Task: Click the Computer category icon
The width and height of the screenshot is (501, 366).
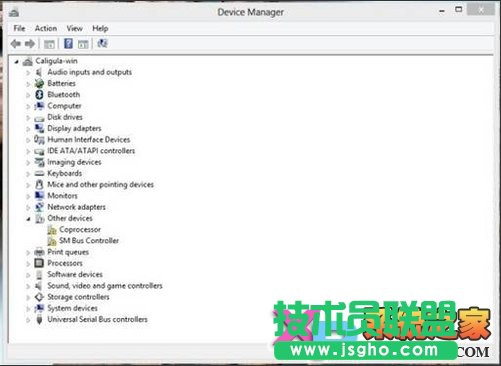Action: [39, 106]
